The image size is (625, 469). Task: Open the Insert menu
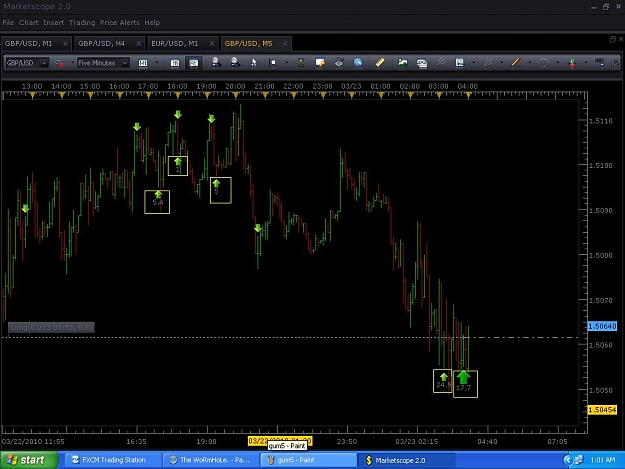tap(53, 23)
